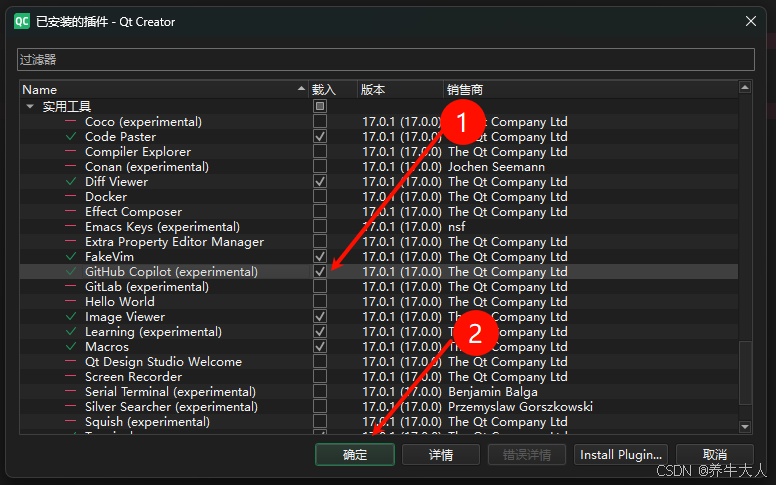
Task: Focus the plugin filter input field
Action: (386, 59)
